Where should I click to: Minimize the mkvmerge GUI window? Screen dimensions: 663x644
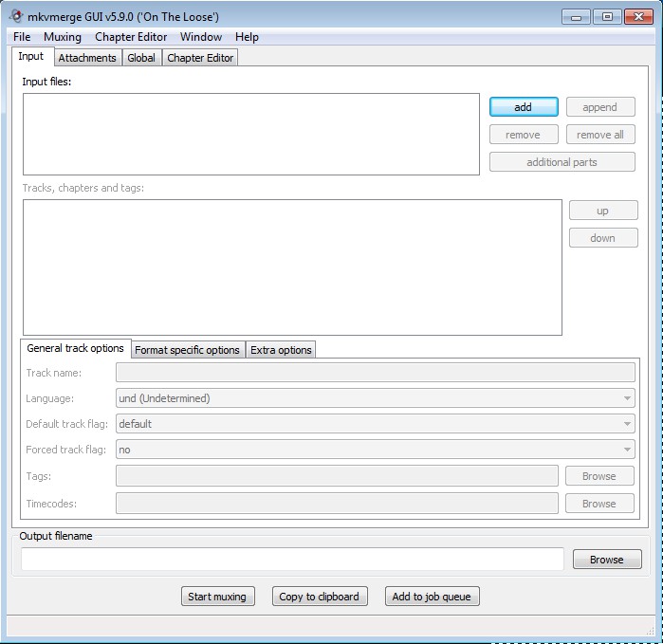point(576,17)
